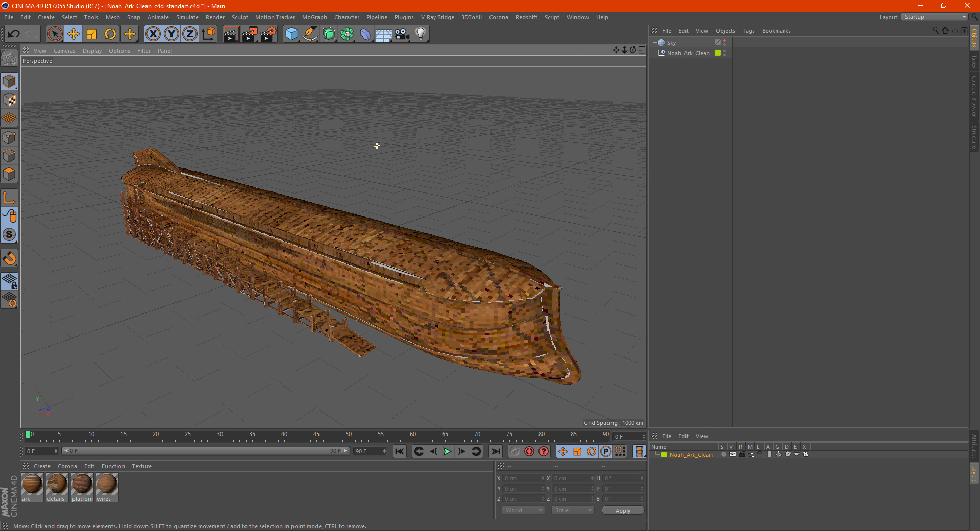The image size is (980, 531).
Task: Expand the Noah_Ark_Clean object tree
Action: [653, 53]
